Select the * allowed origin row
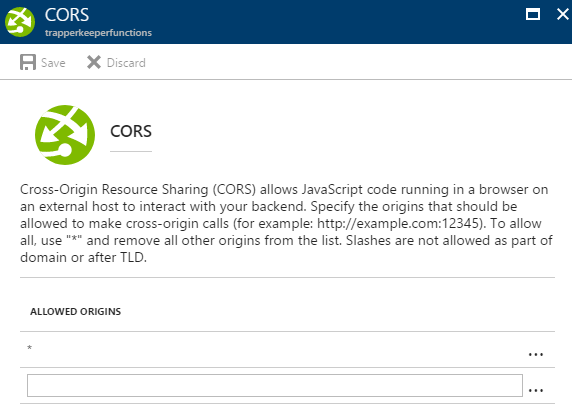Image resolution: width=572 pixels, height=419 pixels. [x=287, y=349]
